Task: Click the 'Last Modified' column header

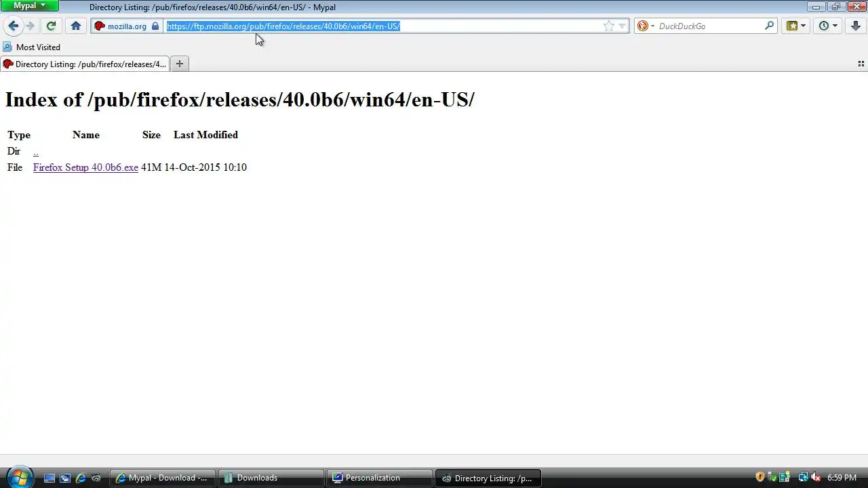Action: [205, 135]
